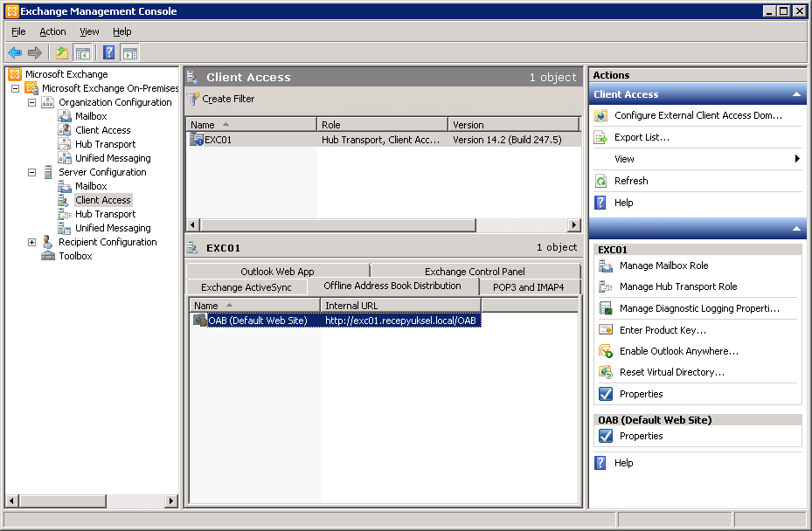Viewport: 812px width, 531px height.
Task: Open the File menu
Action: pyautogui.click(x=18, y=31)
